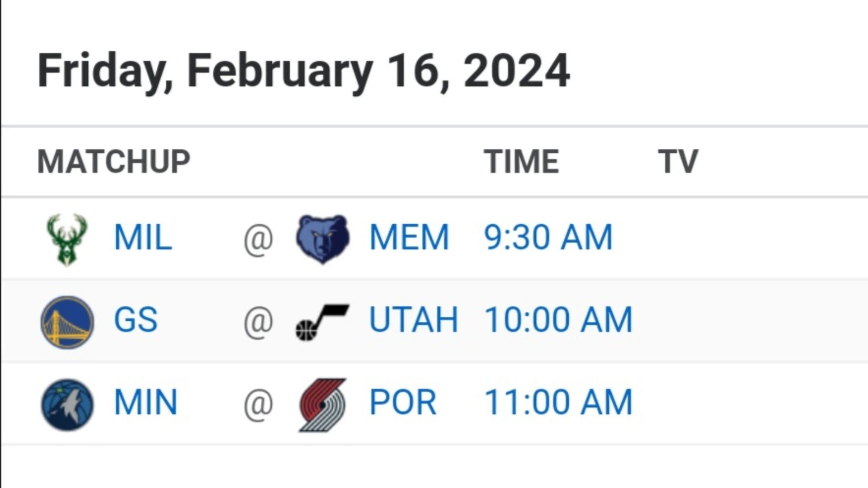Click the Utah Jazz note logo
Image resolution: width=868 pixels, height=488 pixels.
pos(322,322)
